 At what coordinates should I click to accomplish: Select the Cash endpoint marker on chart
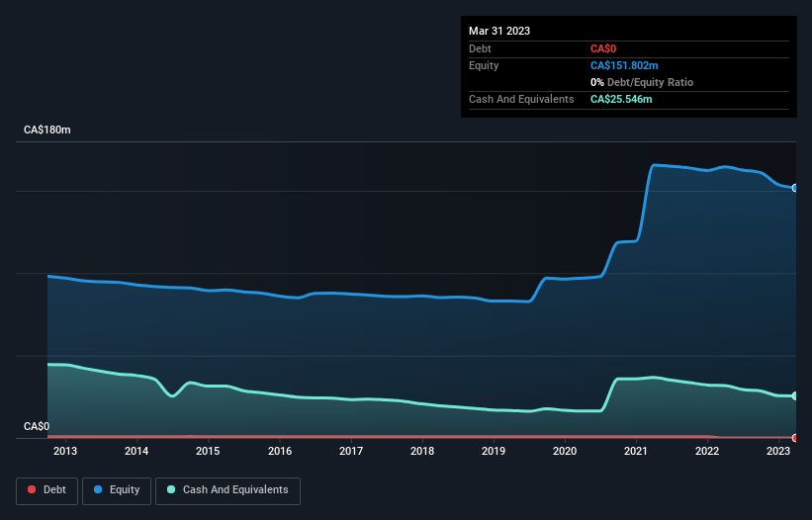[795, 395]
